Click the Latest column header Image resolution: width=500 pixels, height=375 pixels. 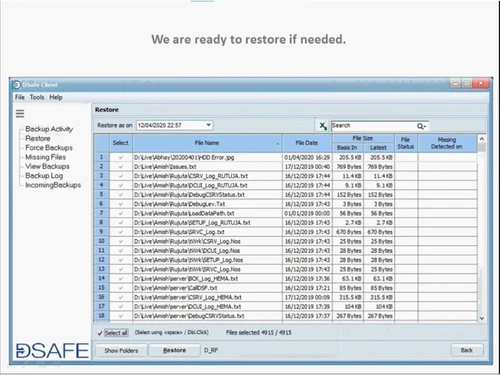379,148
